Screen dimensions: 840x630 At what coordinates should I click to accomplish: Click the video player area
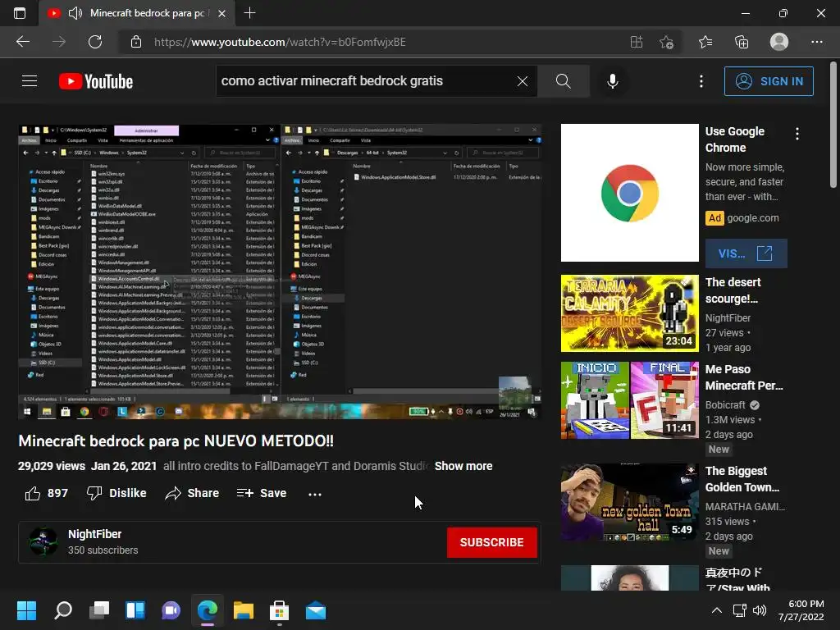coord(280,271)
